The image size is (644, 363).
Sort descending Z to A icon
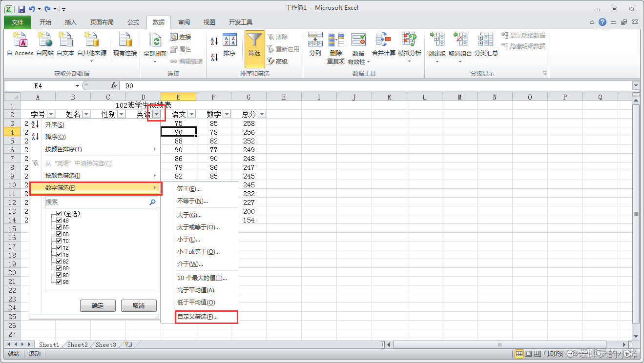[214, 57]
